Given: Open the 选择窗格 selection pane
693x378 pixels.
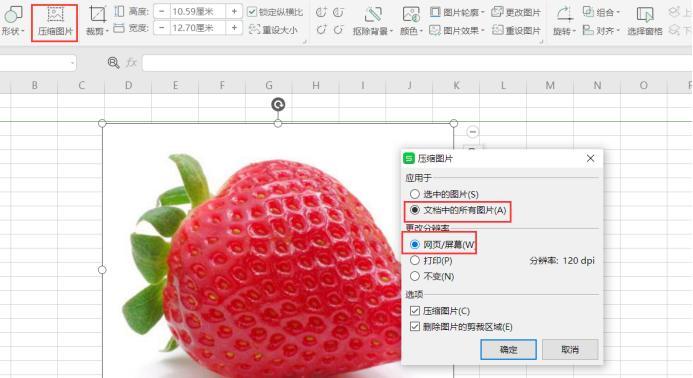Looking at the screenshot, I should point(645,21).
